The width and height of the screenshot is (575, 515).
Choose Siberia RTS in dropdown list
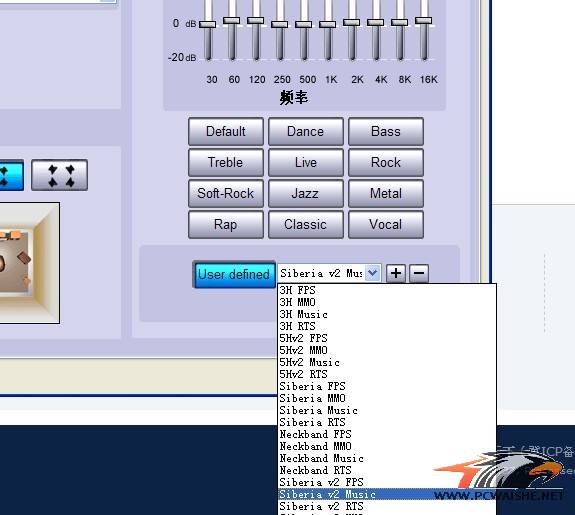pos(387,422)
